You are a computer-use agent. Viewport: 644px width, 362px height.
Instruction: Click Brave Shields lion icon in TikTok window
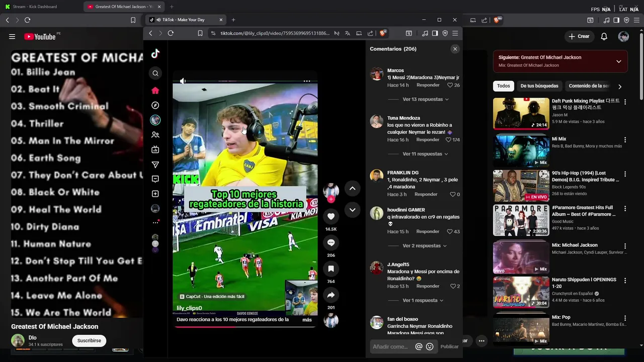(x=383, y=33)
